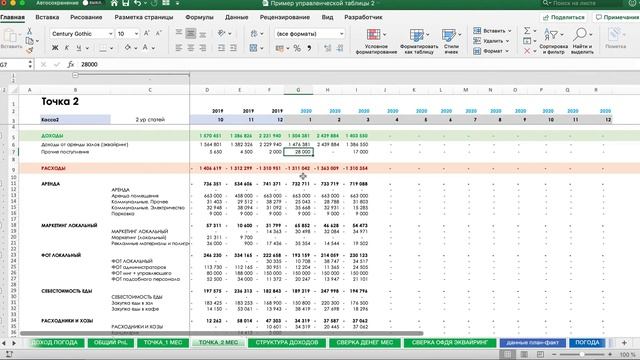Click the Поделиться share button
This screenshot has height=360, width=640.
(564, 17)
